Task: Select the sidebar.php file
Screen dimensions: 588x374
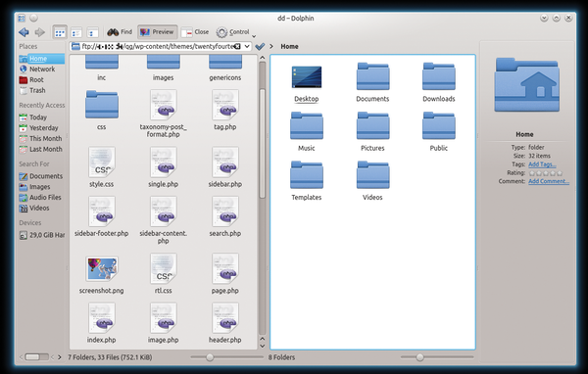Action: pos(225,167)
